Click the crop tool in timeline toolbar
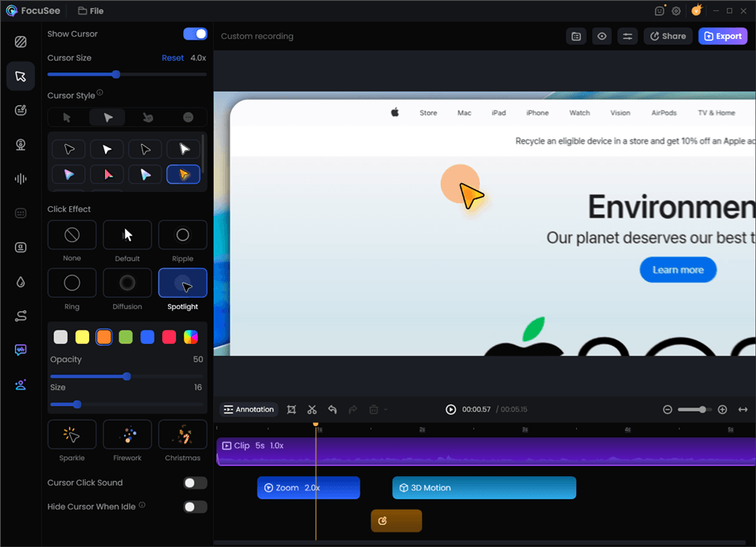This screenshot has width=756, height=547. tap(291, 409)
